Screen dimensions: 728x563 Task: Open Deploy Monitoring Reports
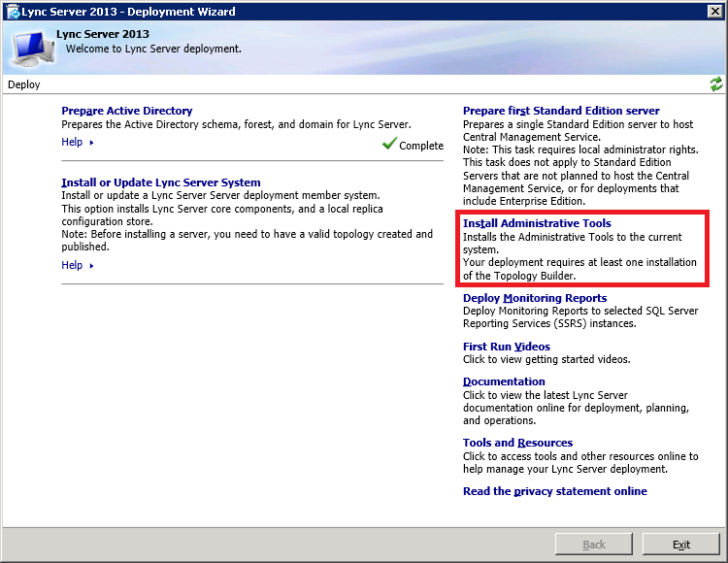tap(535, 298)
